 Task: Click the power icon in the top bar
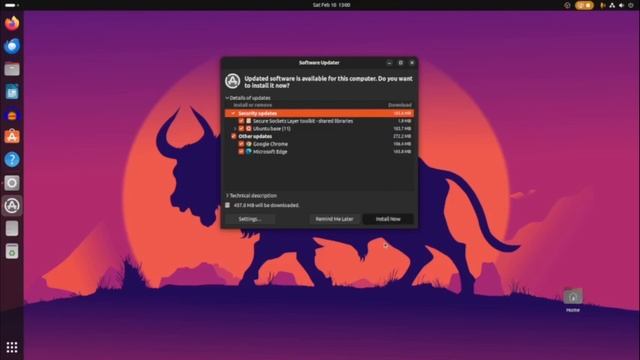click(x=631, y=5)
